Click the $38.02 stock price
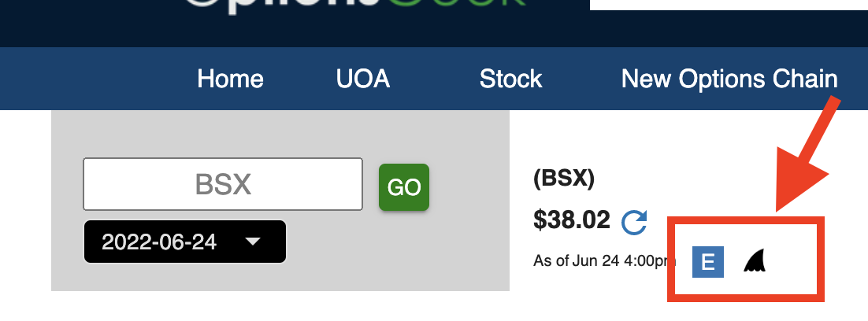This screenshot has height=321, width=868. (572, 220)
